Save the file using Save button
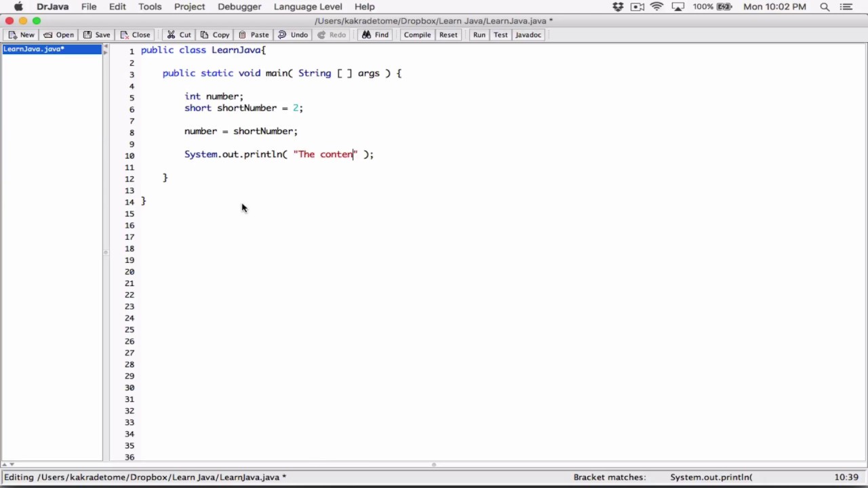 [x=96, y=35]
